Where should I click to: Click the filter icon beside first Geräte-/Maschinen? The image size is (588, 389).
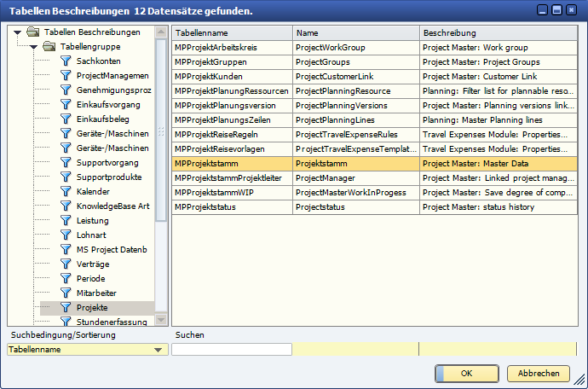coord(66,133)
